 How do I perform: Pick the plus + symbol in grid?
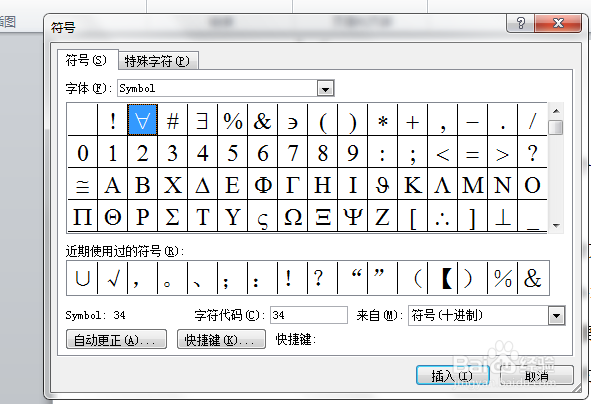[412, 120]
